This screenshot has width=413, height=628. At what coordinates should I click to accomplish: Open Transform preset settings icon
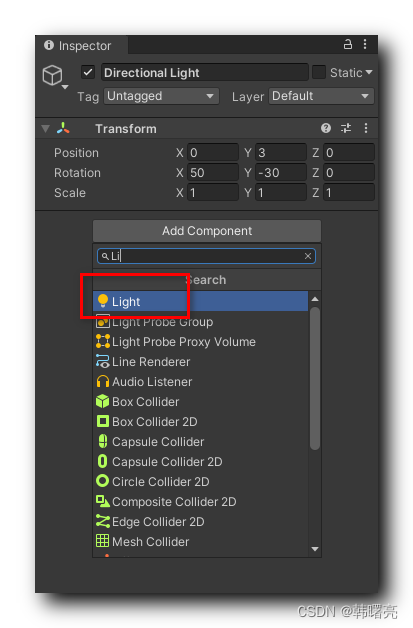(346, 128)
